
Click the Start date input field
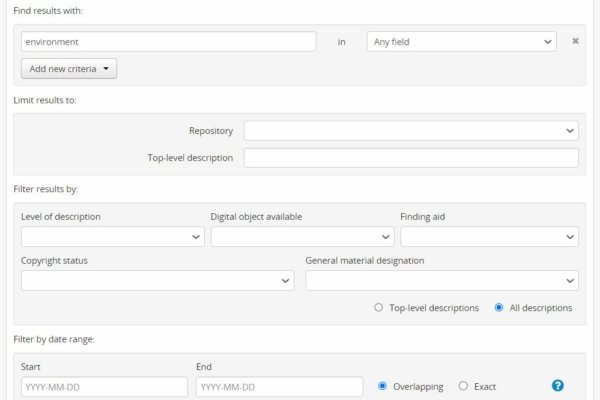coord(104,387)
